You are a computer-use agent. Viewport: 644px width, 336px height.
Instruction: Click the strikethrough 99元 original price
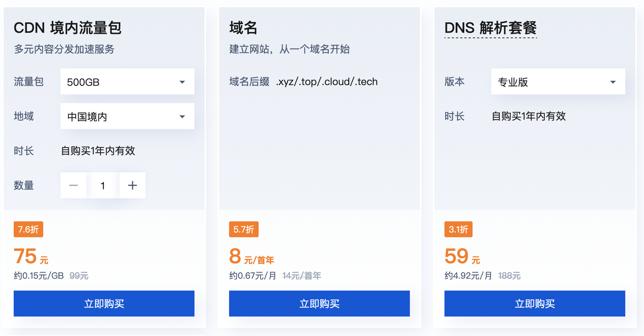point(79,275)
